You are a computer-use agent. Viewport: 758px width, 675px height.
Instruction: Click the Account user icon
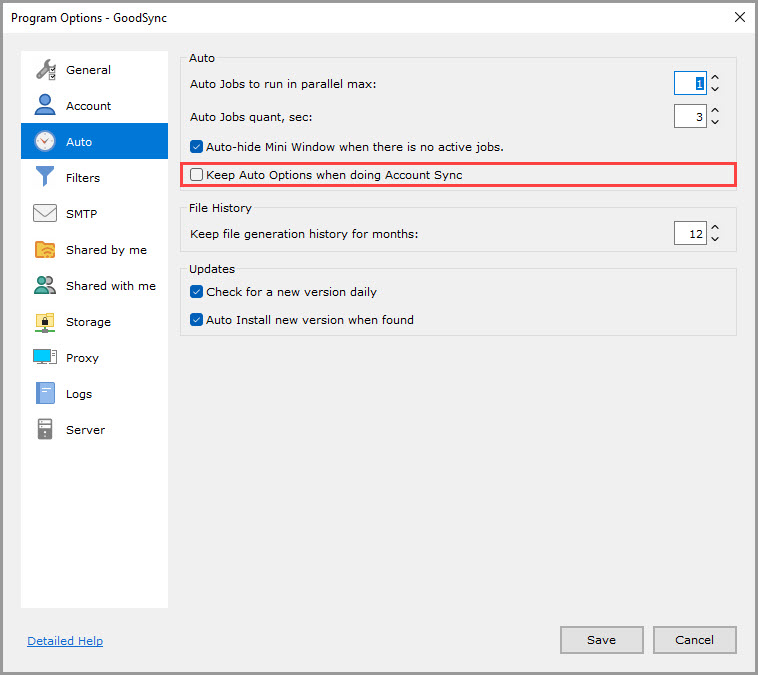[x=45, y=105]
